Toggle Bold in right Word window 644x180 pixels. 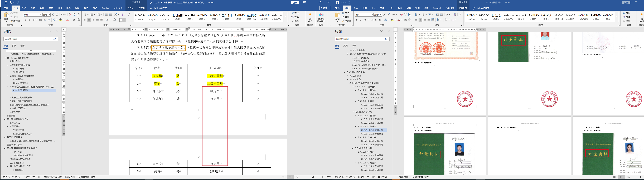pos(357,20)
